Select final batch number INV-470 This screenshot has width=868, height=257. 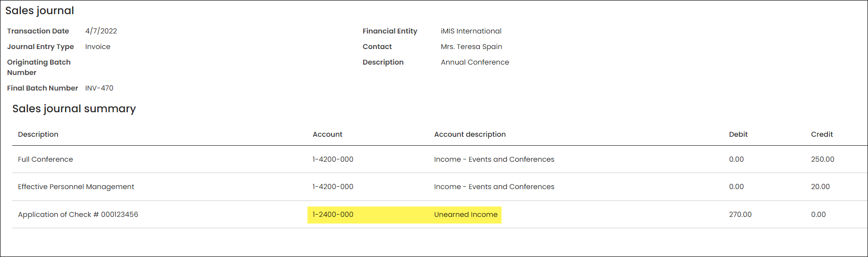tap(99, 88)
